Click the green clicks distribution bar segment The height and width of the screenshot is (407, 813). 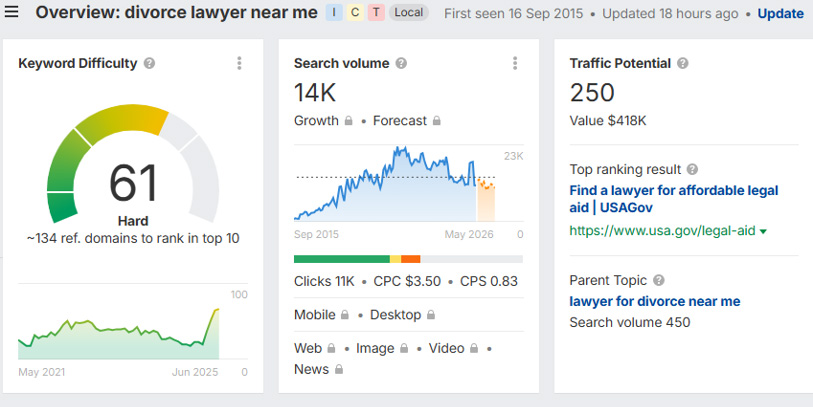coord(342,259)
